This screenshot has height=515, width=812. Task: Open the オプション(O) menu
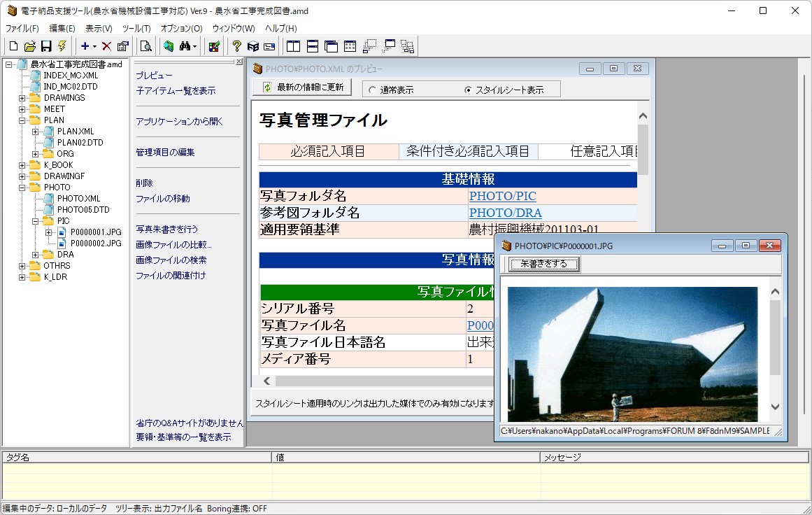(x=181, y=29)
